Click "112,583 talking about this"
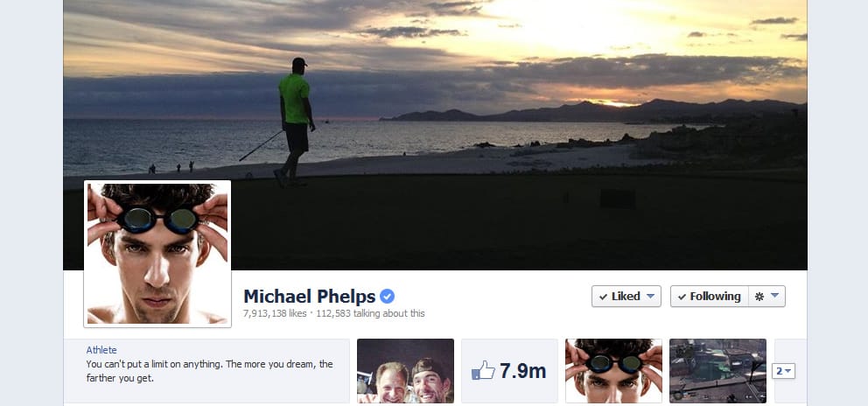Screen dimensions: 868x406 click(x=370, y=313)
